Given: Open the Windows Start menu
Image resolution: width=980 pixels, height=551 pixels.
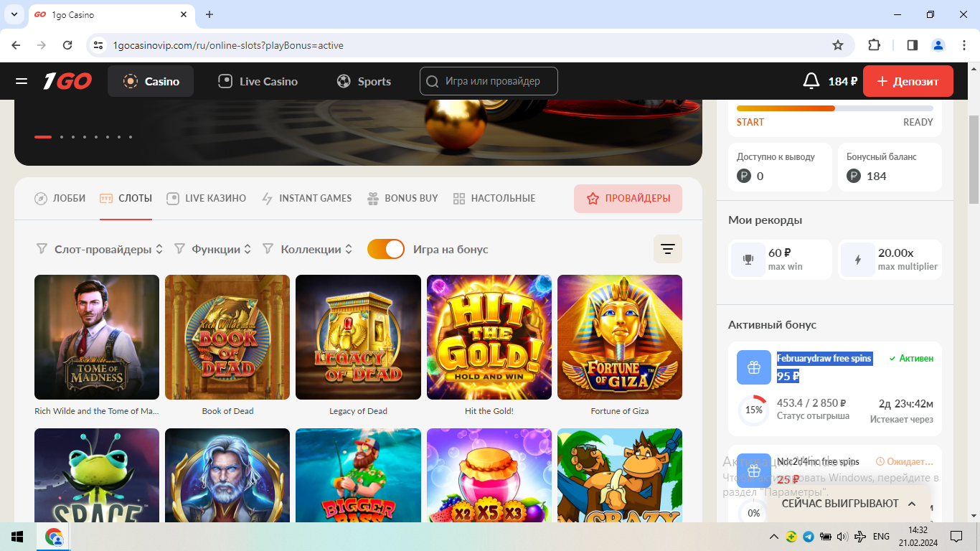Looking at the screenshot, I should (x=17, y=537).
